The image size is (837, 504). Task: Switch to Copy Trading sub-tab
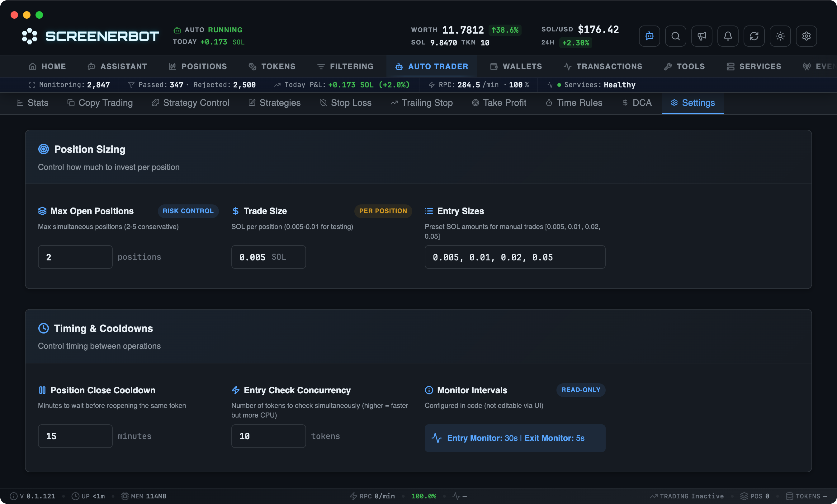pyautogui.click(x=100, y=103)
